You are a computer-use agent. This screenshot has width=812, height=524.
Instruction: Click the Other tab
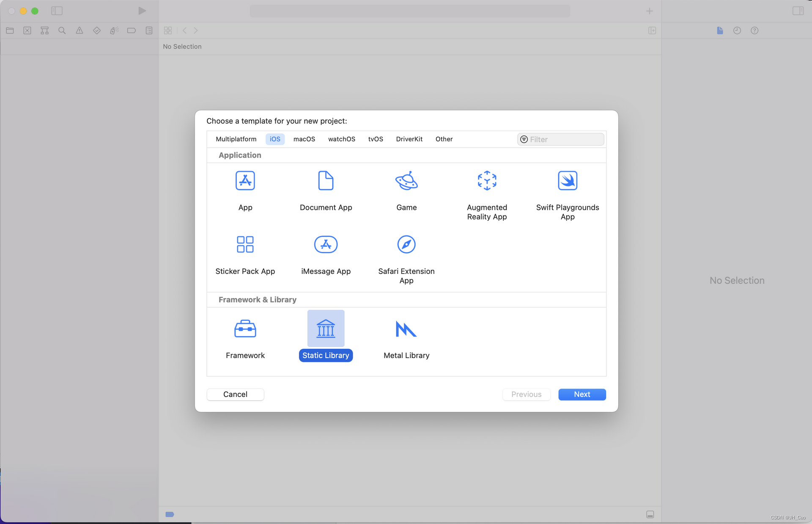click(444, 138)
